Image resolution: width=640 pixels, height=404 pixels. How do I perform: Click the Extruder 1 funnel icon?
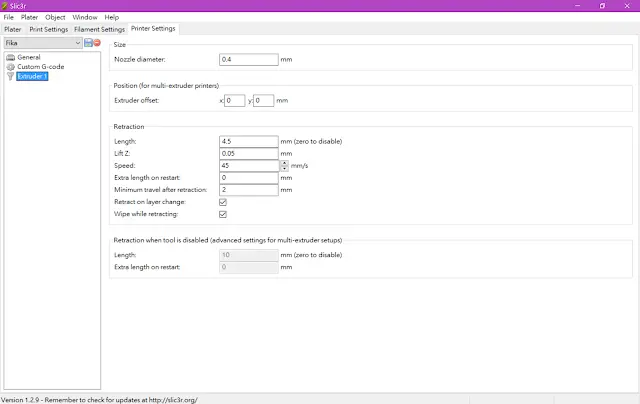(x=11, y=76)
